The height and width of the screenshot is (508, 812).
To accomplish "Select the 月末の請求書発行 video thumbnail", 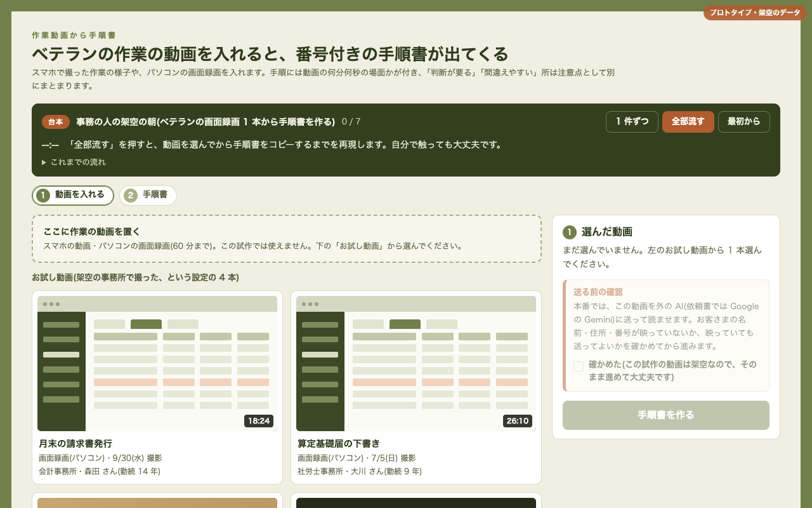I will coord(157,363).
